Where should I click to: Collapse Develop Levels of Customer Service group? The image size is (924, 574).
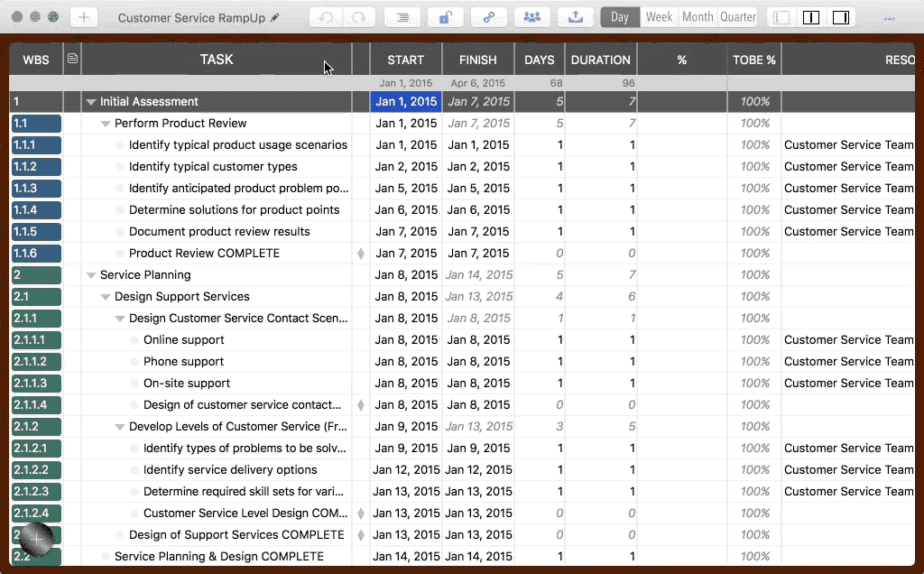[x=120, y=427]
